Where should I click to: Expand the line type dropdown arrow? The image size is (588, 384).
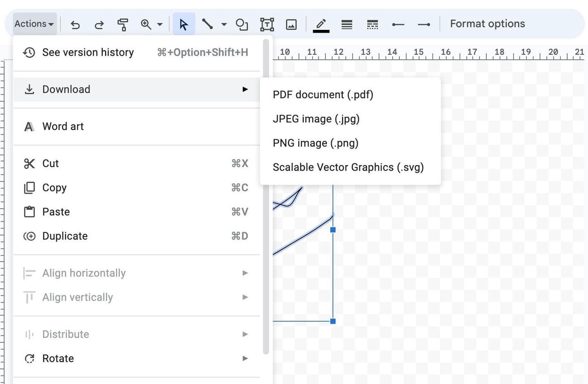tap(224, 24)
